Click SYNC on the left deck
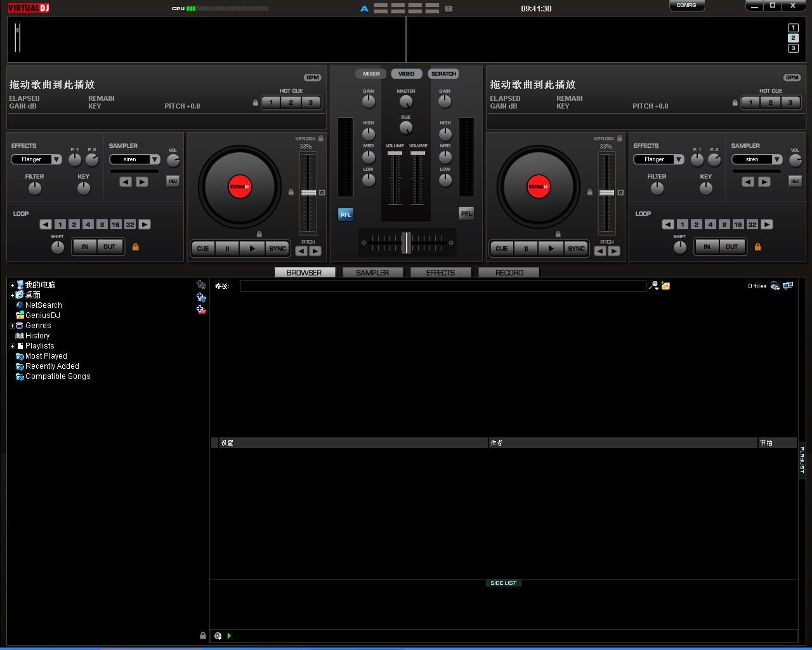 [x=277, y=249]
